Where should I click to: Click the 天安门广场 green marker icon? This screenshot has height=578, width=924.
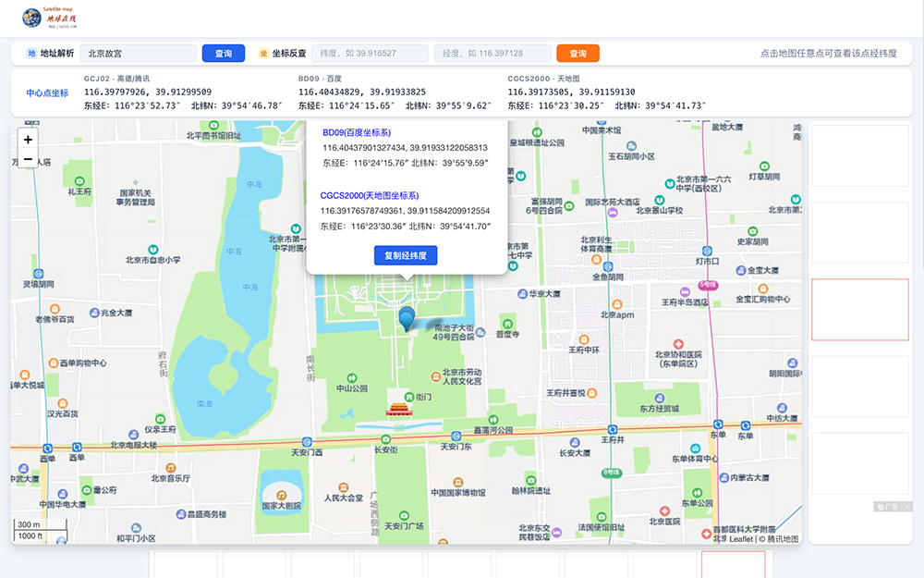[x=404, y=515]
